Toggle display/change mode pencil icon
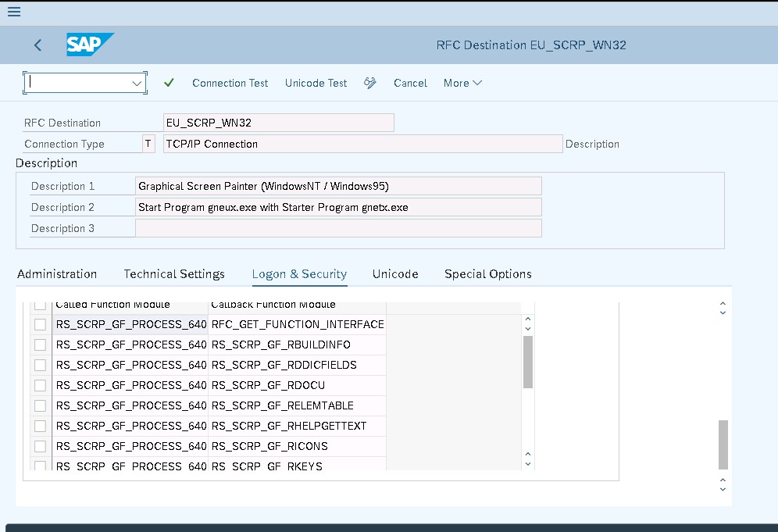Viewport: 778px width, 532px height. [x=370, y=83]
